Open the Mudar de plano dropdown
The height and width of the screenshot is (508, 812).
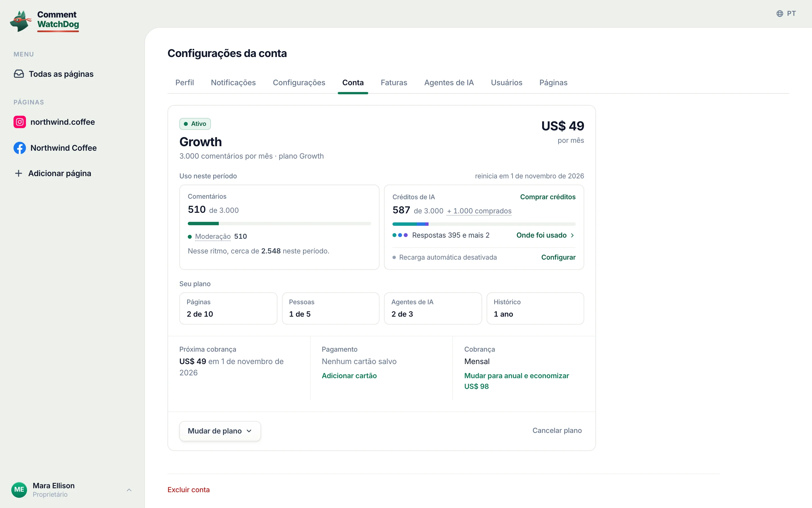pyautogui.click(x=220, y=431)
